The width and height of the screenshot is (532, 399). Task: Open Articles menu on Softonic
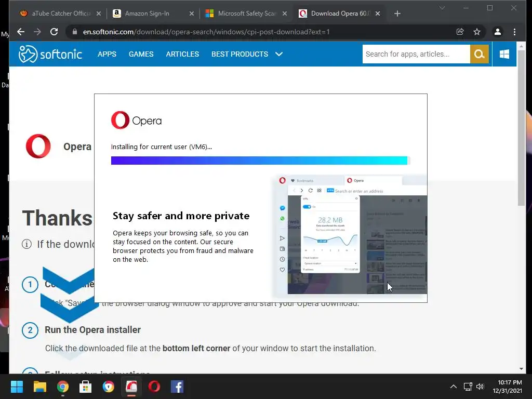[182, 54]
